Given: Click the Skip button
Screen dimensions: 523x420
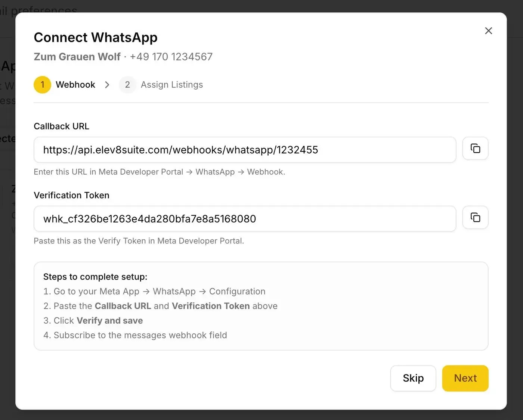Looking at the screenshot, I should [413, 378].
